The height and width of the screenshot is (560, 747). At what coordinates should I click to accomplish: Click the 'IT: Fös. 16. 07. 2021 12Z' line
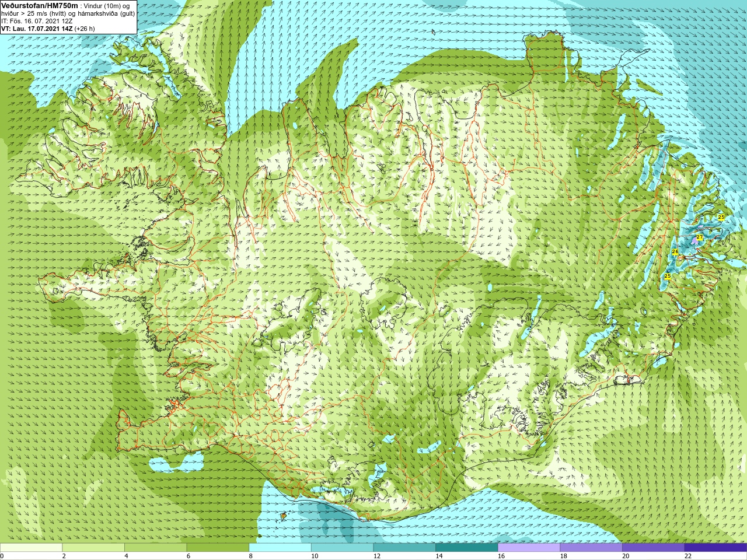point(37,21)
